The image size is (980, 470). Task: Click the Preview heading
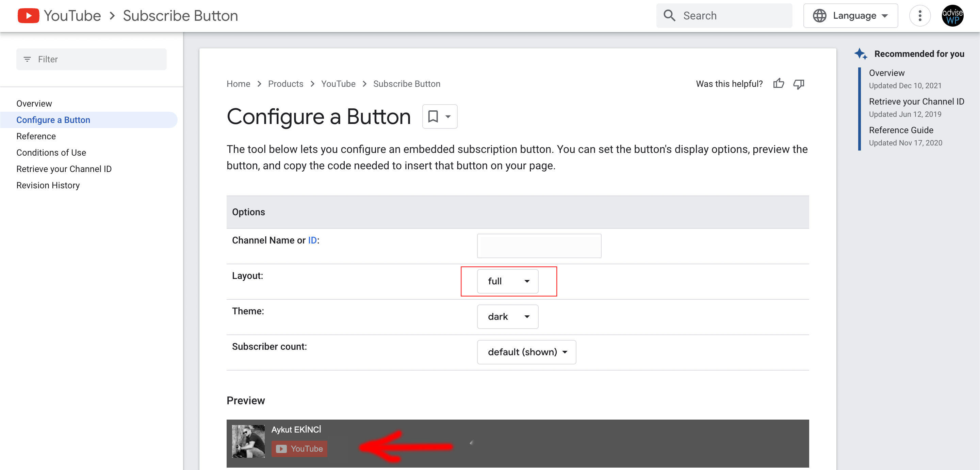point(245,401)
